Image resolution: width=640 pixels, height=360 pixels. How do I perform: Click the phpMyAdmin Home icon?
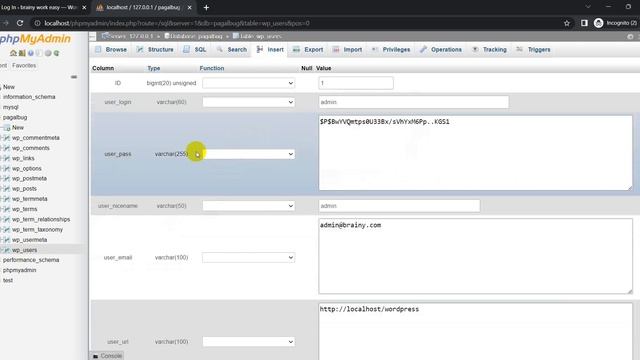tap(13, 53)
